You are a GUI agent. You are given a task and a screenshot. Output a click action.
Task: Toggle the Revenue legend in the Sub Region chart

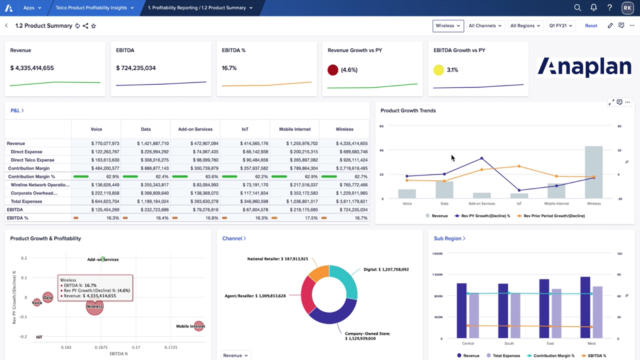click(x=468, y=356)
